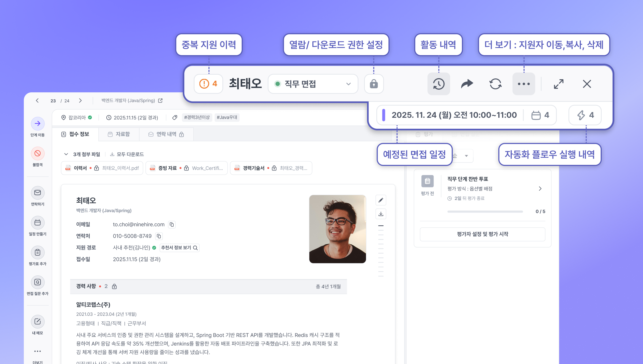The width and height of the screenshot is (643, 364).
Task: Click the expand fullscreen arrows icon
Action: click(559, 84)
